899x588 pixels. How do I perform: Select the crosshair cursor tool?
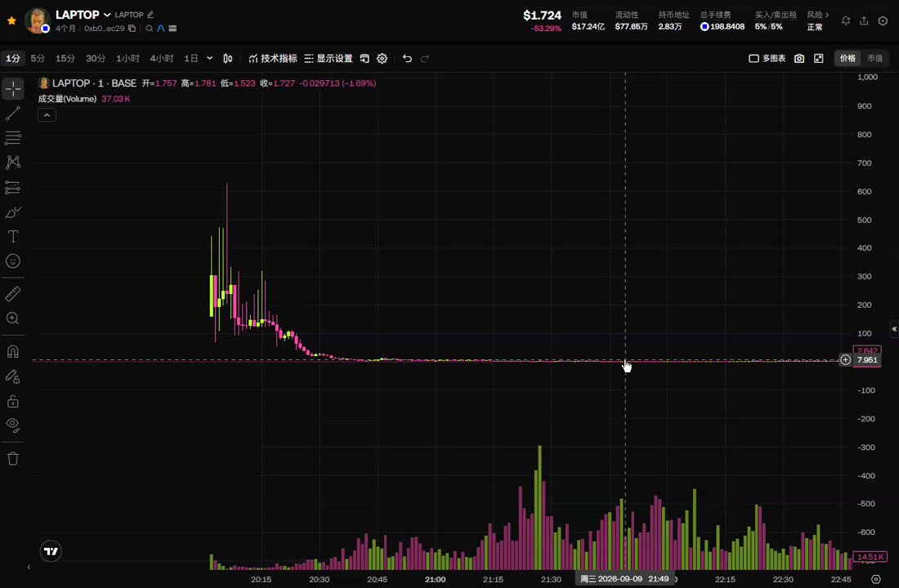[x=12, y=89]
